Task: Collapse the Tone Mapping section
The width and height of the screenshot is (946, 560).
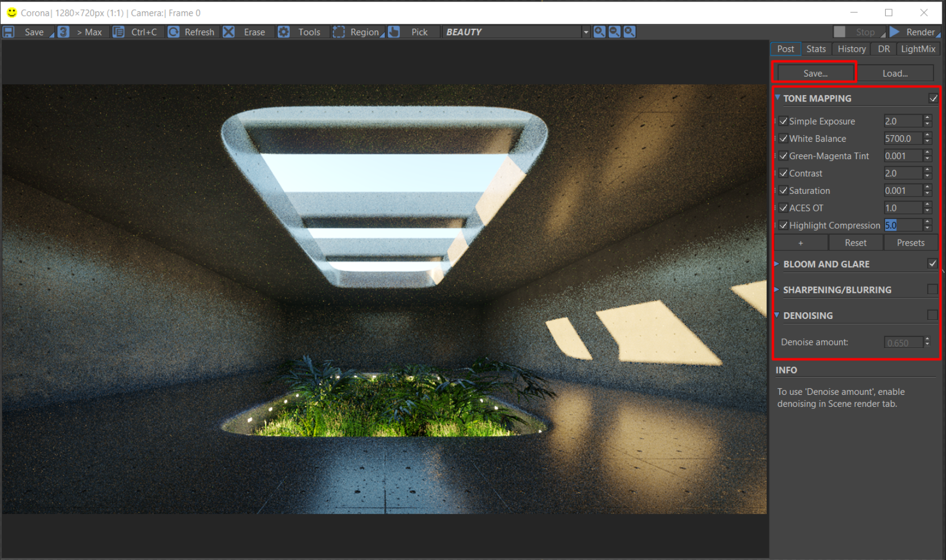Action: point(778,98)
